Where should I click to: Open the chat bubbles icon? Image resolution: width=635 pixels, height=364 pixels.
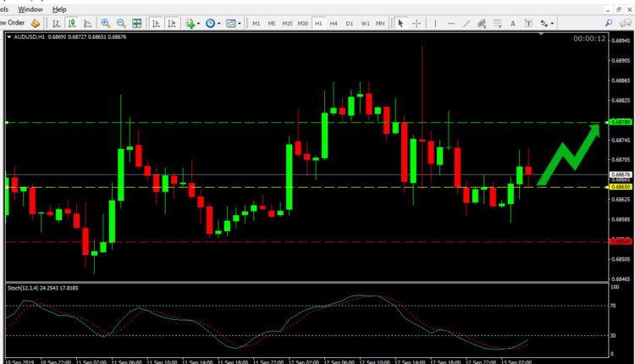[x=626, y=23]
